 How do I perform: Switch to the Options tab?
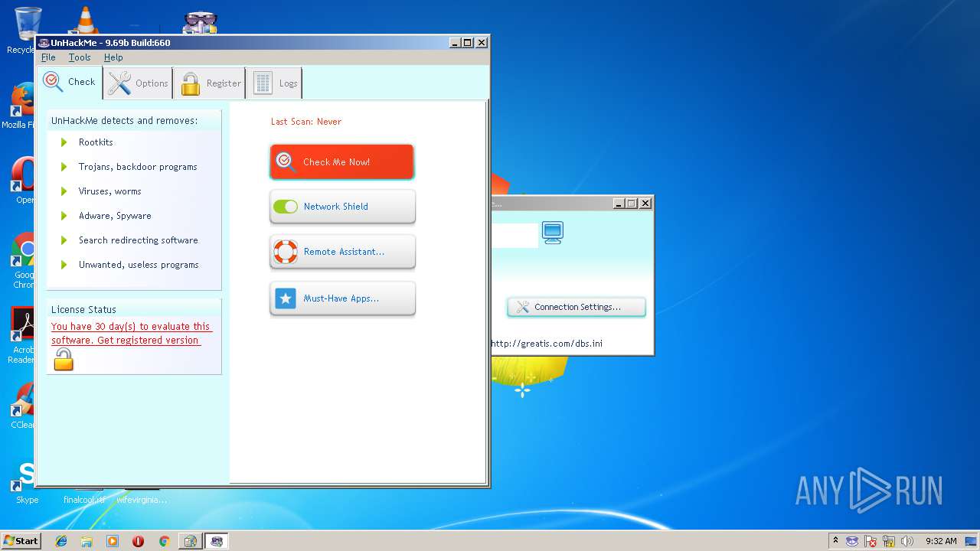click(138, 83)
